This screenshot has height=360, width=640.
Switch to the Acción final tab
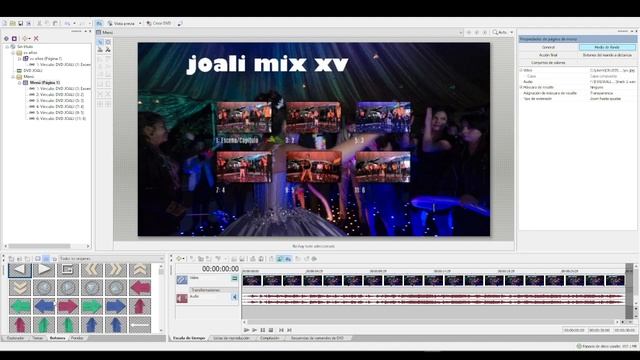coord(548,55)
